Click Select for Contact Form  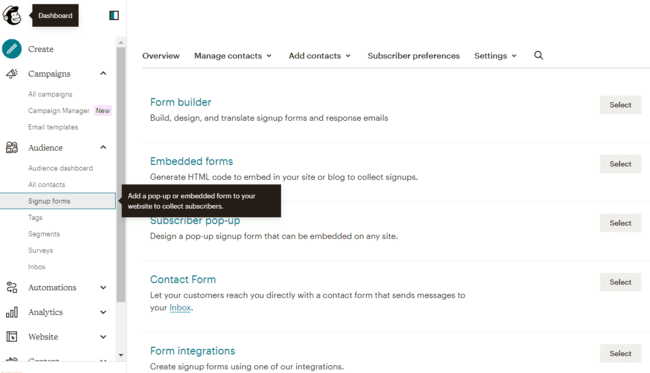[x=620, y=282]
